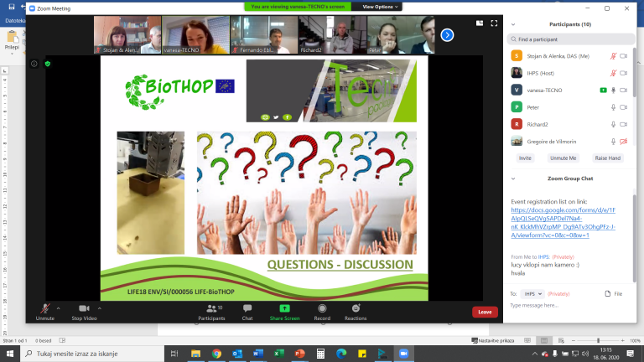Start Share Screen from the toolbar
Image resolution: width=644 pixels, height=362 pixels.
point(284,312)
